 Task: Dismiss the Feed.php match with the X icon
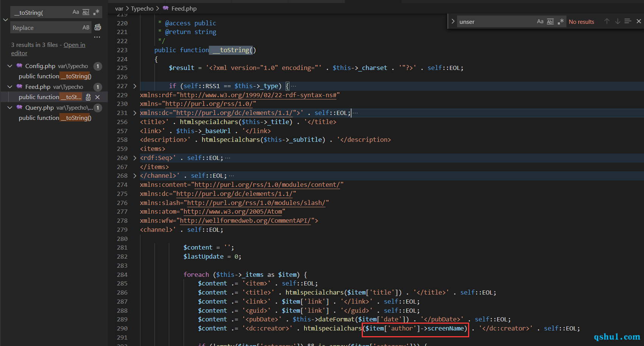(97, 97)
